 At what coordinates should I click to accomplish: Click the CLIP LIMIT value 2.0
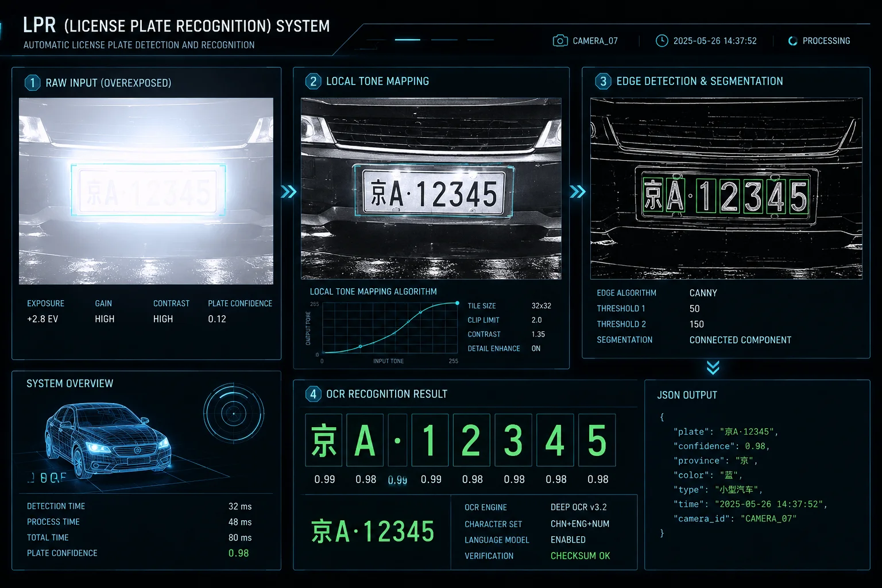pyautogui.click(x=536, y=320)
